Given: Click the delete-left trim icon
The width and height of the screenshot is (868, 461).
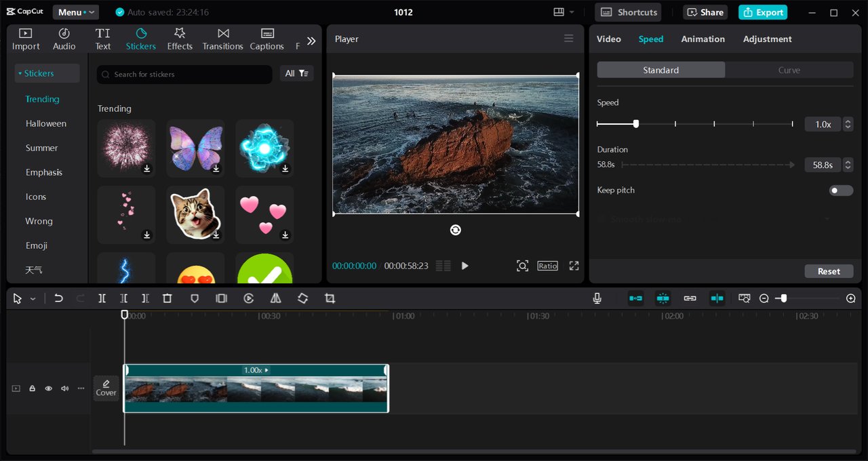Looking at the screenshot, I should tap(123, 298).
